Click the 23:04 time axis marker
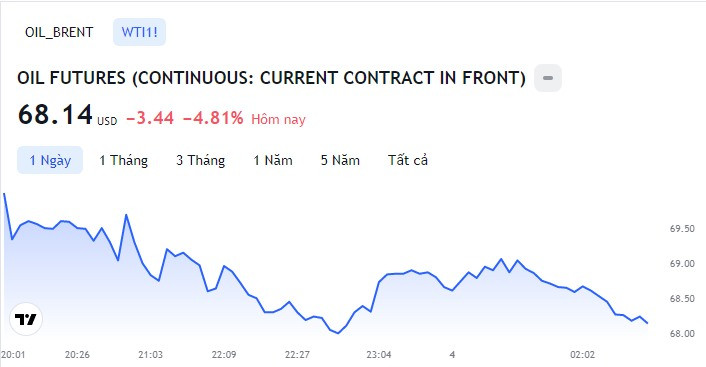 point(379,355)
